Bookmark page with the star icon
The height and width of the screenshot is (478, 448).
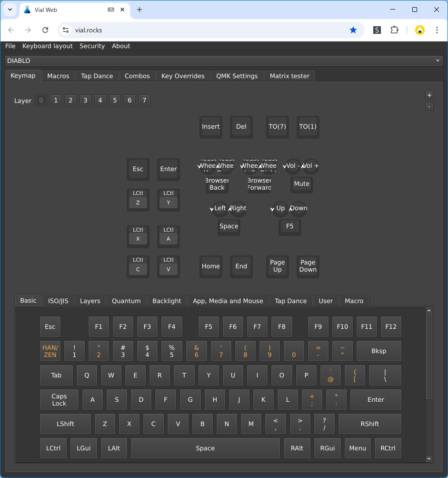[x=353, y=30]
